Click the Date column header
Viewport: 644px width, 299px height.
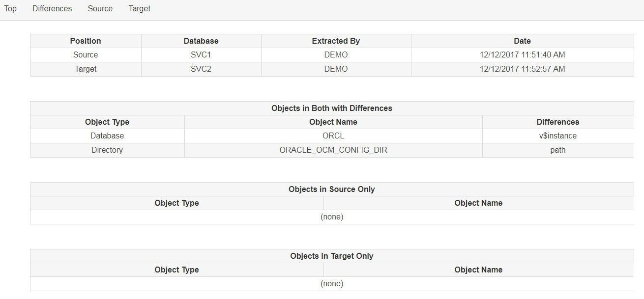coord(522,41)
